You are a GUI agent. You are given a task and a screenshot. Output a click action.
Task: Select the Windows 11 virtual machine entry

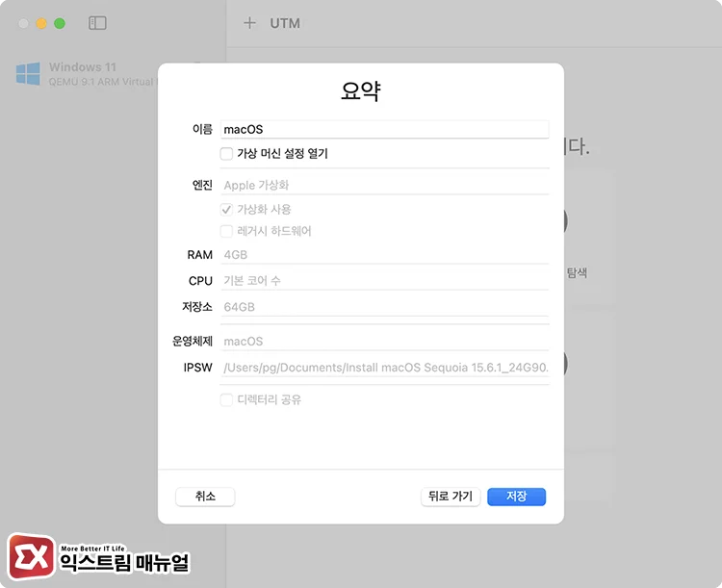tap(85, 74)
